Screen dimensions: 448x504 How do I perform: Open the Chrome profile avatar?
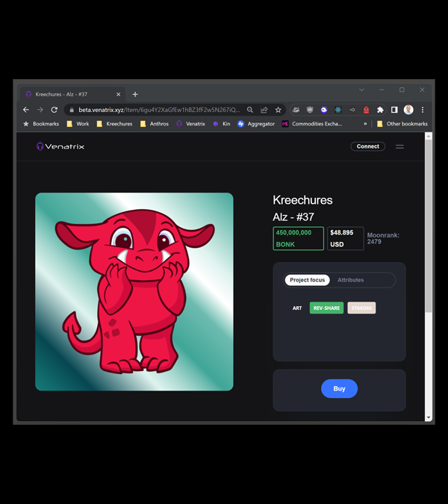(x=408, y=110)
